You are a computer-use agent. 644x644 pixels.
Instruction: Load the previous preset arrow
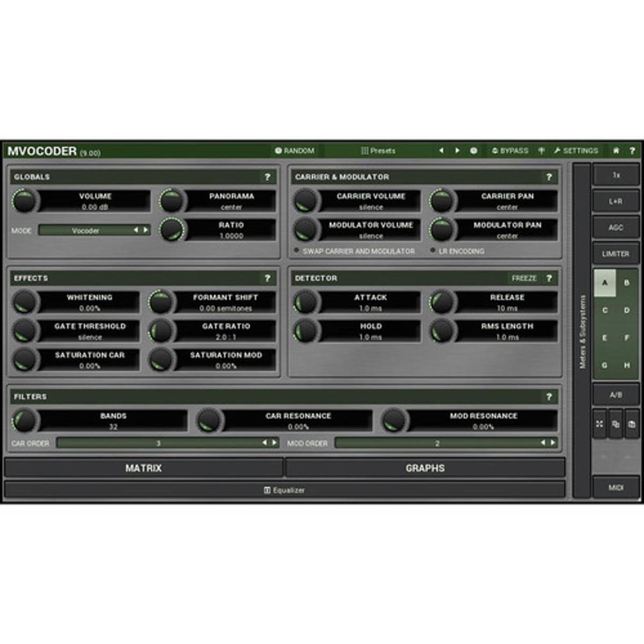click(441, 151)
